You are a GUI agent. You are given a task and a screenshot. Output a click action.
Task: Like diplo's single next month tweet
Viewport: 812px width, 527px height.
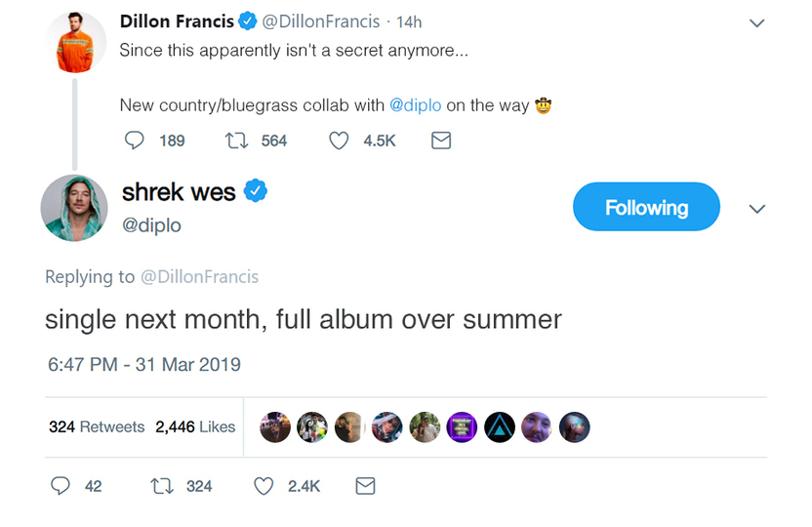pyautogui.click(x=264, y=485)
